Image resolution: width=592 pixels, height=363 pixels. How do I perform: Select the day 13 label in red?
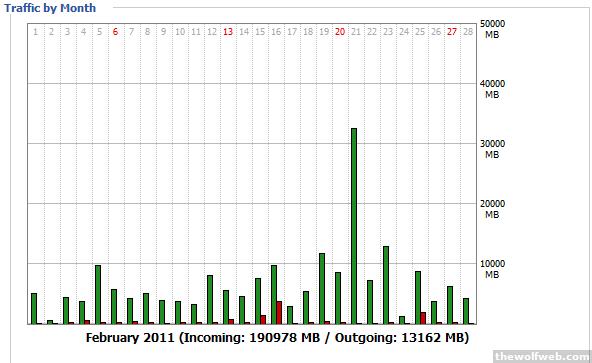tap(228, 32)
